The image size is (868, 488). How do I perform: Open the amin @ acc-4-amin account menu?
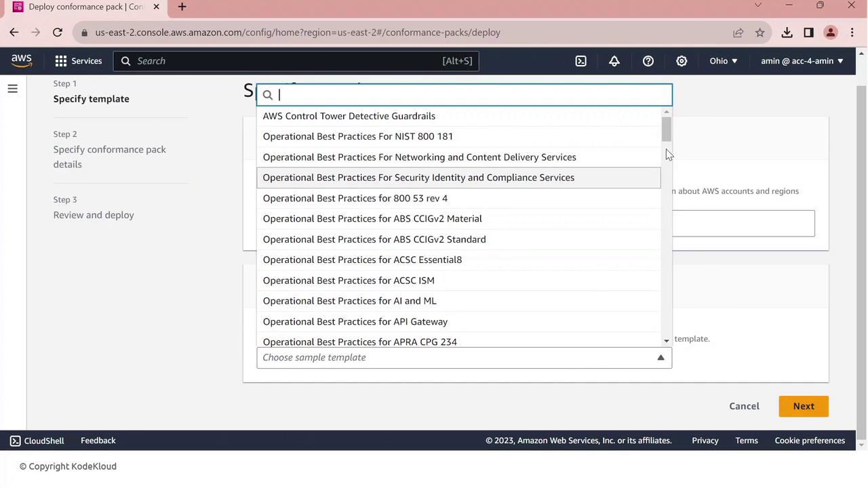pyautogui.click(x=802, y=61)
